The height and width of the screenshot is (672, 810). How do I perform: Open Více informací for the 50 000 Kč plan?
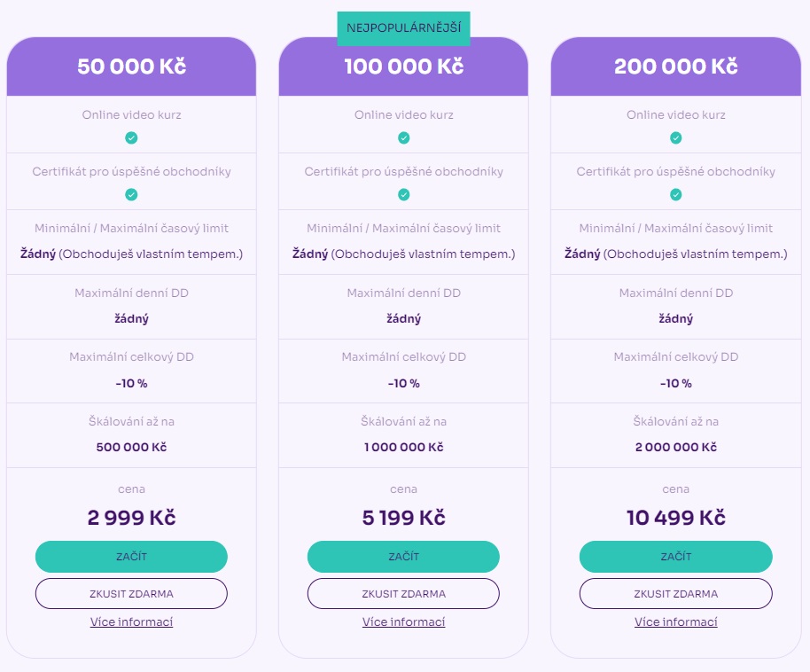point(131,621)
